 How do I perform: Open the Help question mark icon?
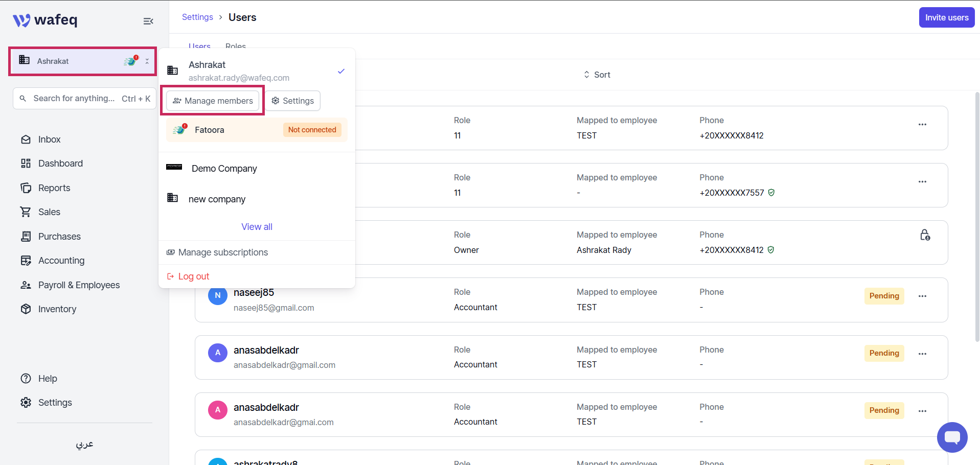click(26, 379)
